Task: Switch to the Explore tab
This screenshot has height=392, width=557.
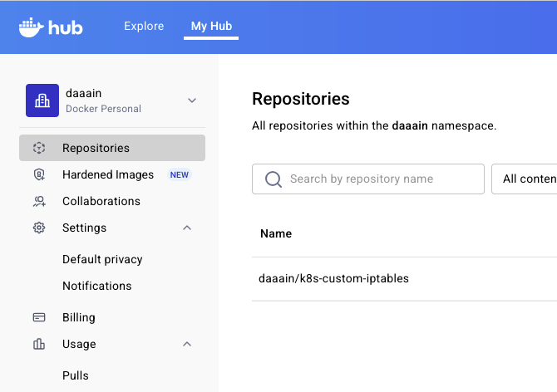Action: click(x=144, y=27)
